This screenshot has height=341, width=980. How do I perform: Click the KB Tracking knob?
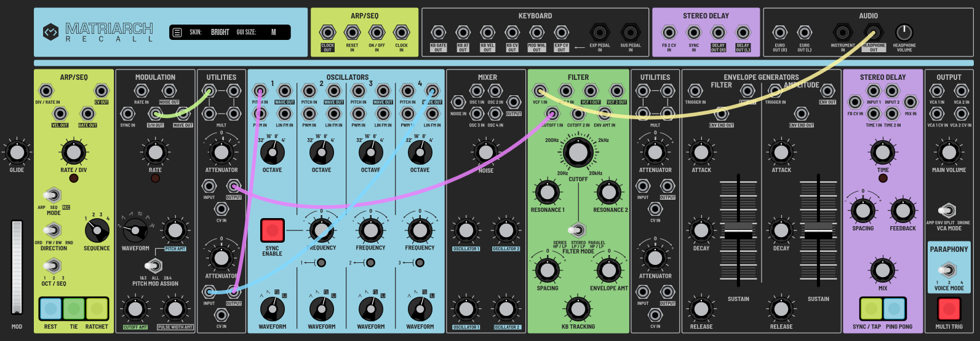point(578,309)
